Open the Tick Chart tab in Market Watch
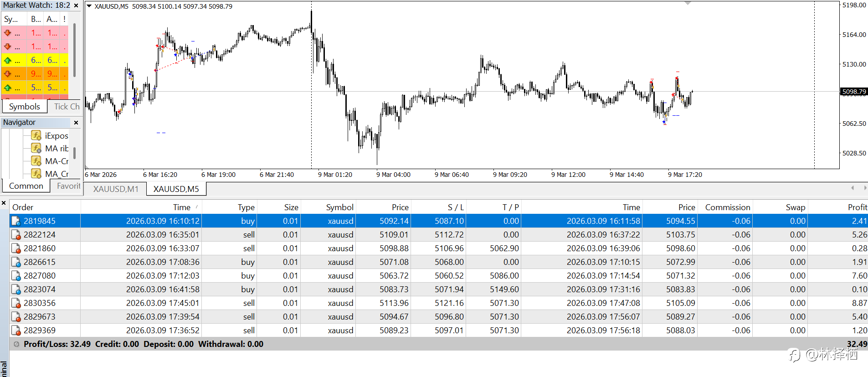This screenshot has height=377, width=868. 67,106
